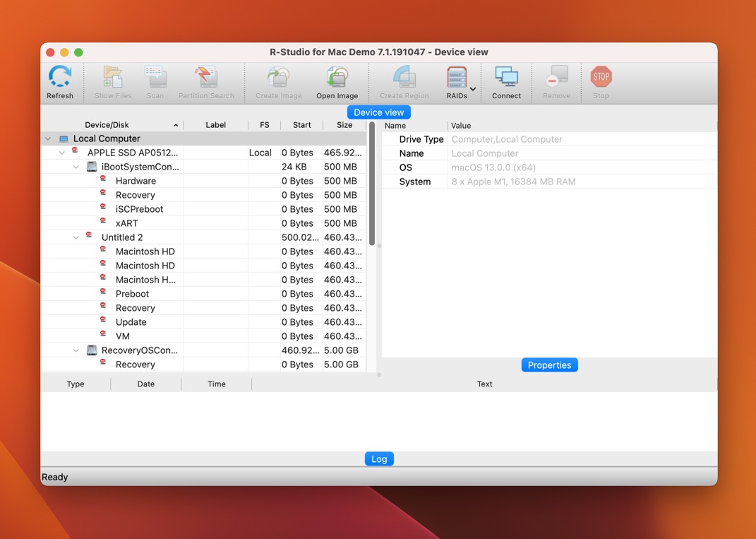Select the Show Files tool
Screen dimensions: 756x539
point(112,78)
